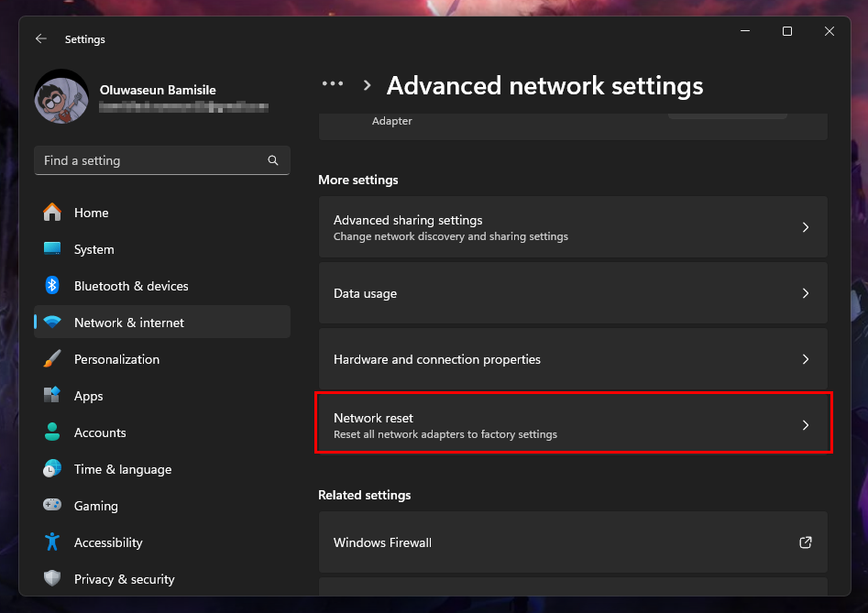This screenshot has width=868, height=613.
Task: Click the Apps icon in sidebar
Action: point(52,395)
